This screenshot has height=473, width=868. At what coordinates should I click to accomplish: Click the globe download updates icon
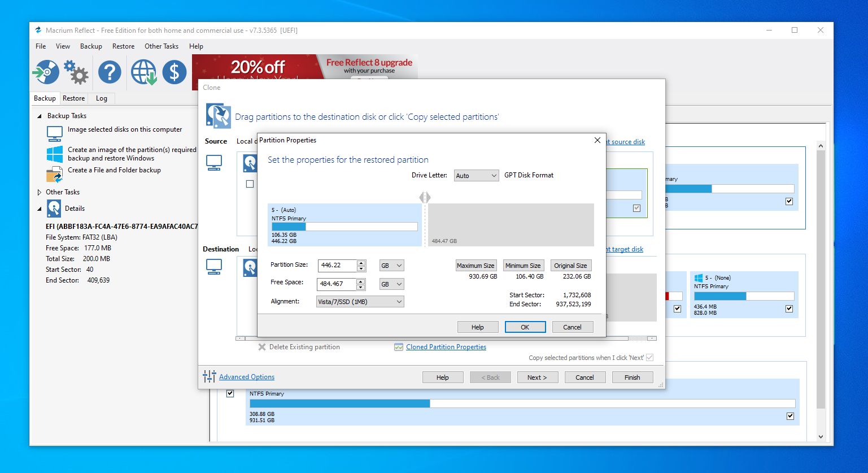[143, 72]
